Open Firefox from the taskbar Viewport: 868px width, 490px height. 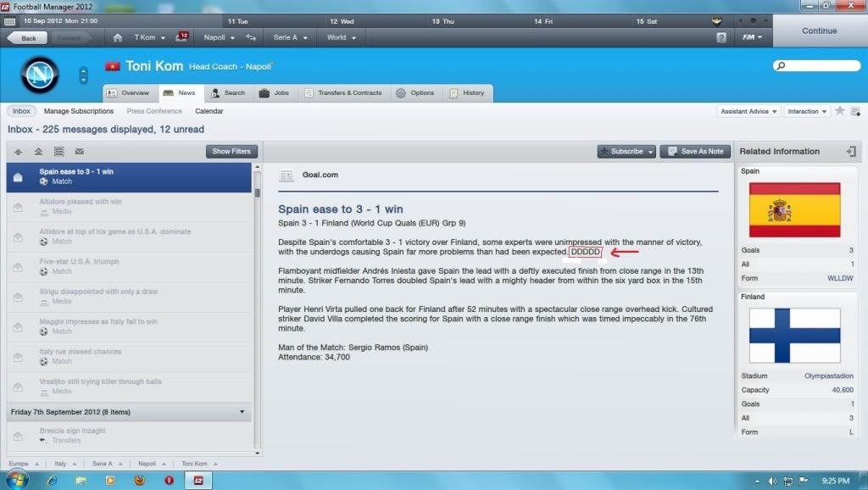pos(140,480)
